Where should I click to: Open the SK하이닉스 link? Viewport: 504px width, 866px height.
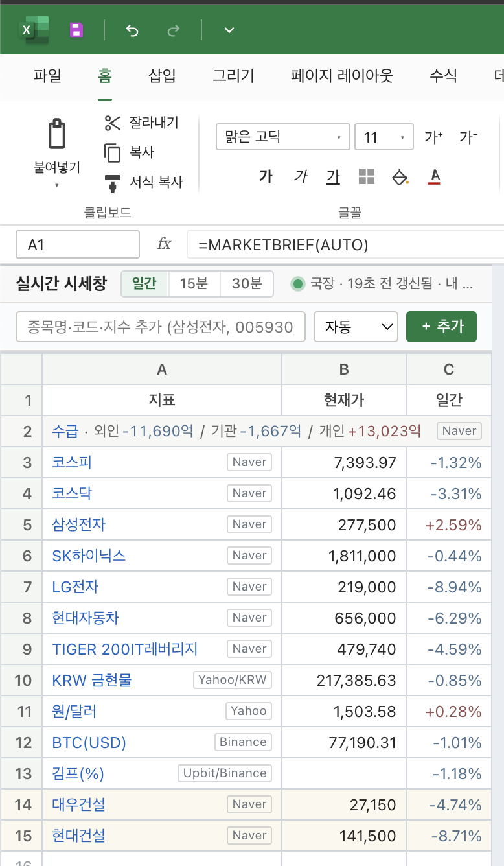pos(89,556)
